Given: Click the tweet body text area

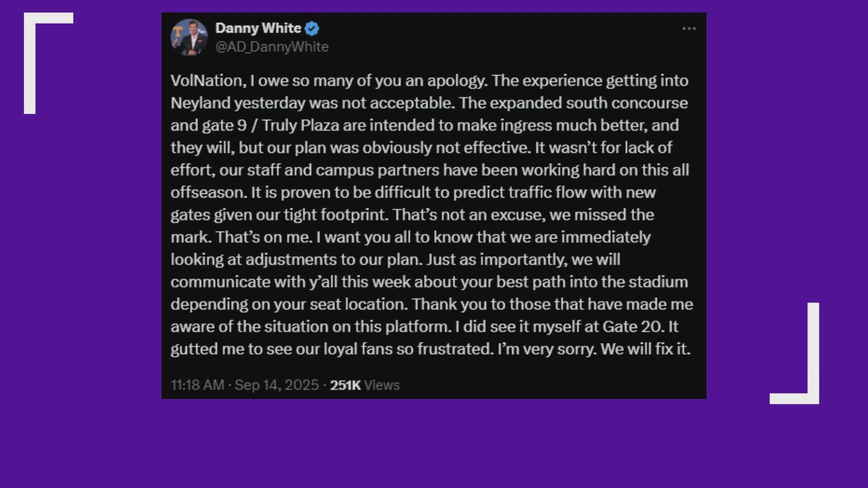Looking at the screenshot, I should click(x=429, y=215).
